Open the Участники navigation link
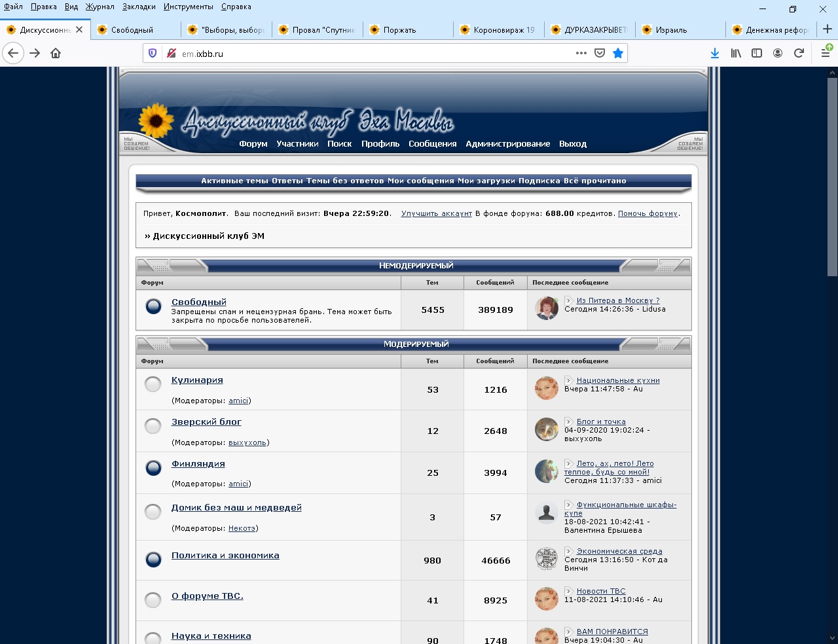838x644 pixels. tap(297, 143)
